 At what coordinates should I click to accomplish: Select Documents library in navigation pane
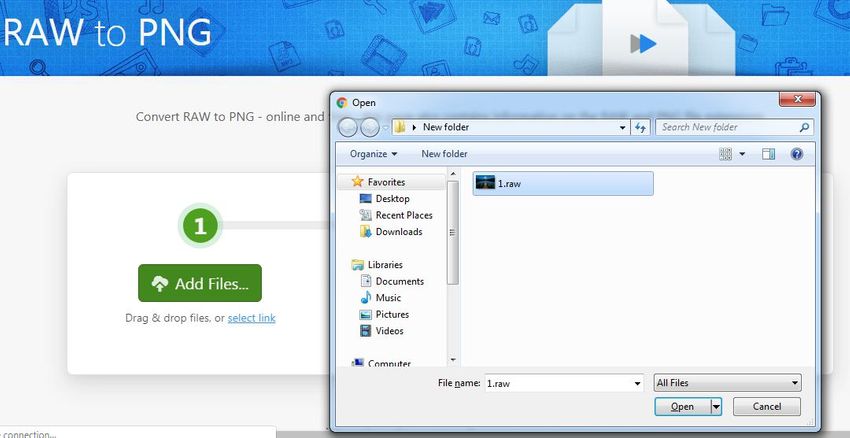399,282
